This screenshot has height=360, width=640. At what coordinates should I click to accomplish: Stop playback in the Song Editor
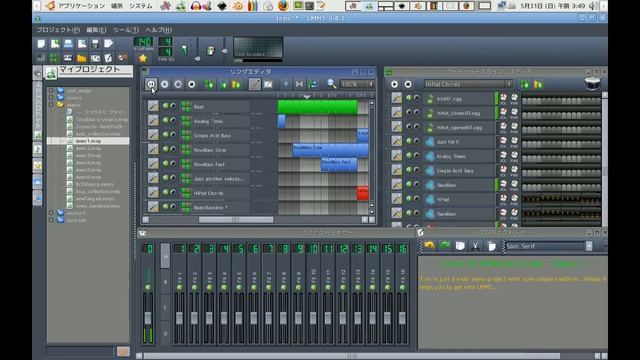191,84
